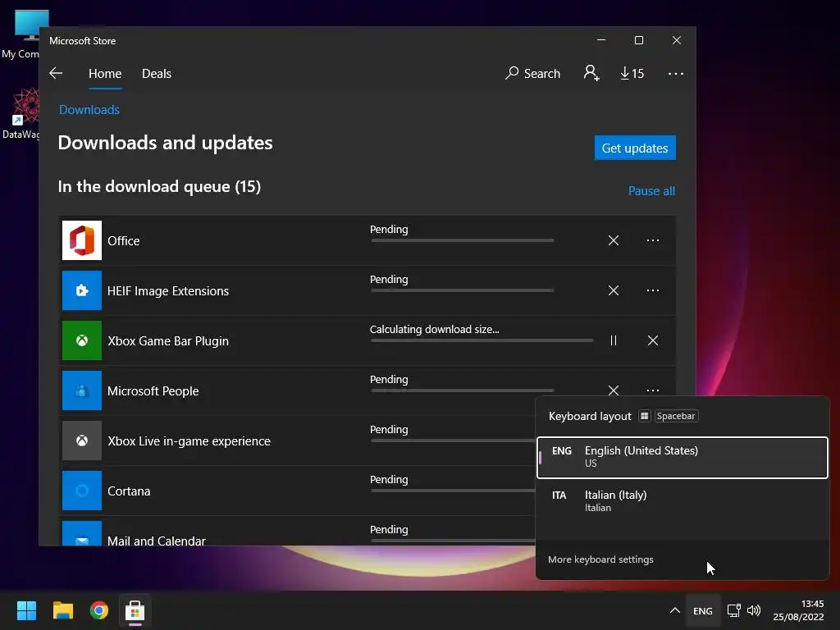Viewport: 840px width, 630px height.
Task: Minimize the Microsoft Store window
Action: (x=601, y=40)
